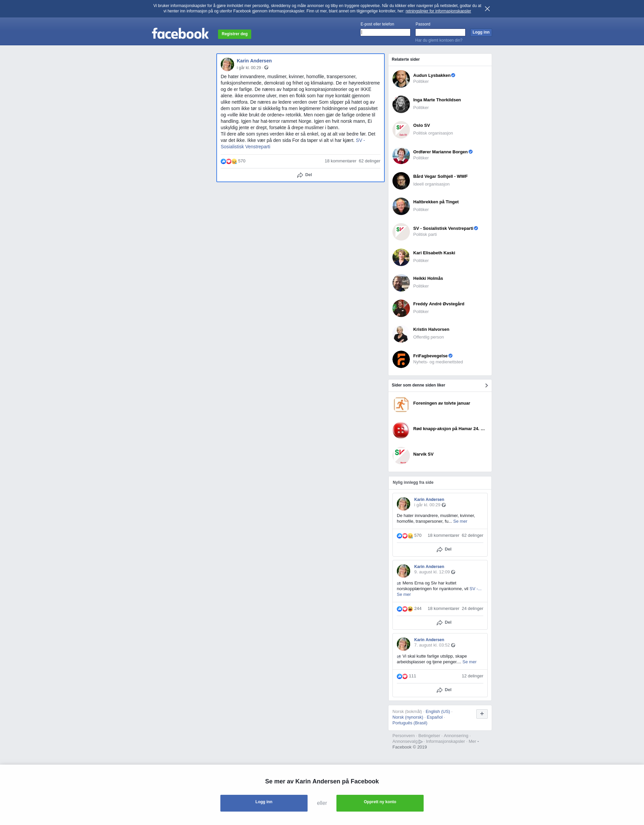Click reaction emoji icons beside 570 on main post
Image resolution: width=644 pixels, height=825 pixels.
coord(229,161)
